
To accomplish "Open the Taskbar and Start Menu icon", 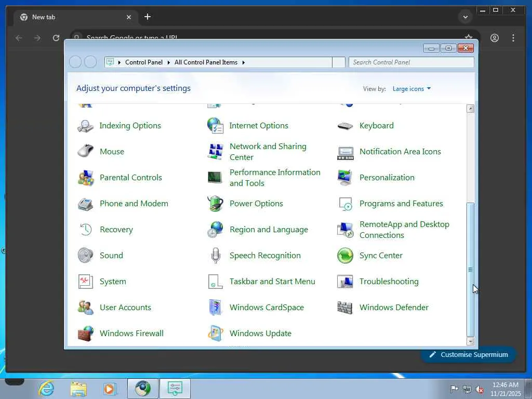I will tap(215, 282).
